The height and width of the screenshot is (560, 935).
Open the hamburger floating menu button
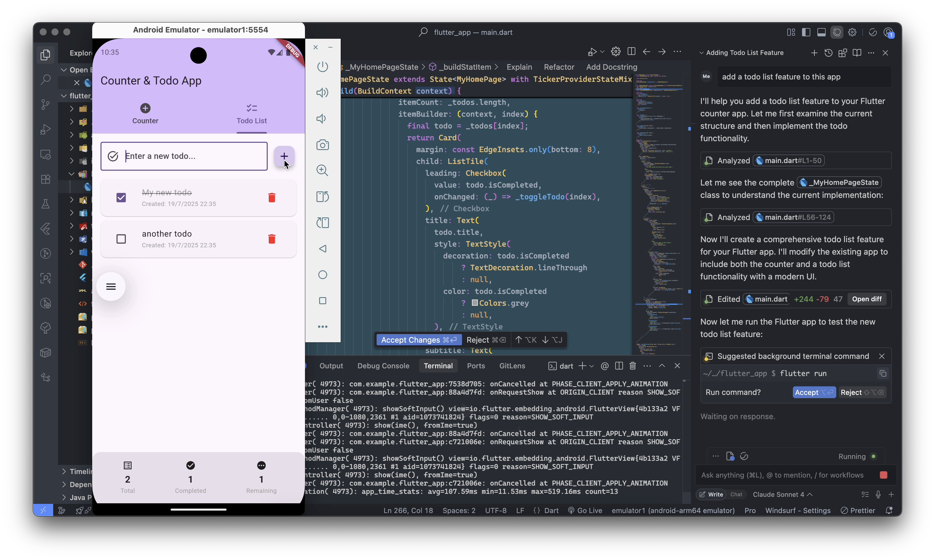point(111,287)
